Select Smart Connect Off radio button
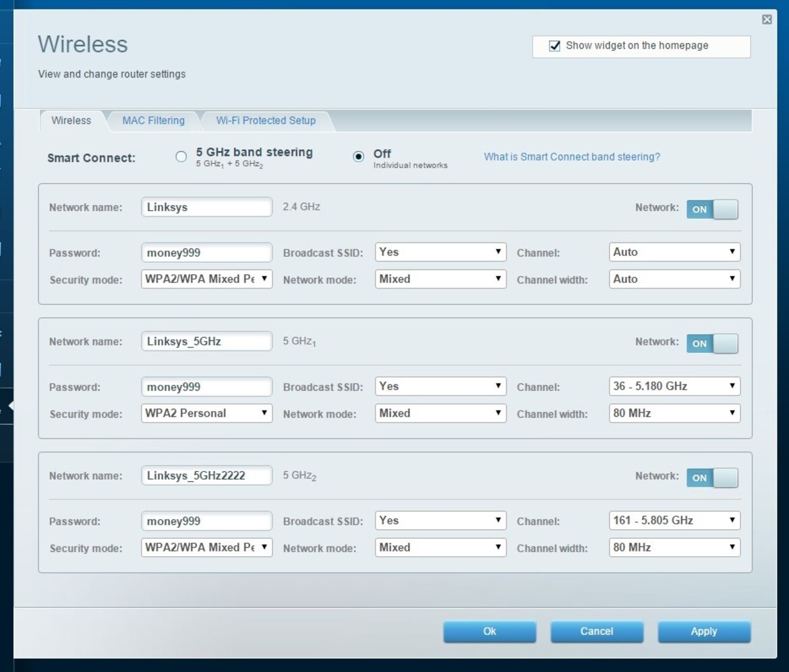 click(x=358, y=157)
